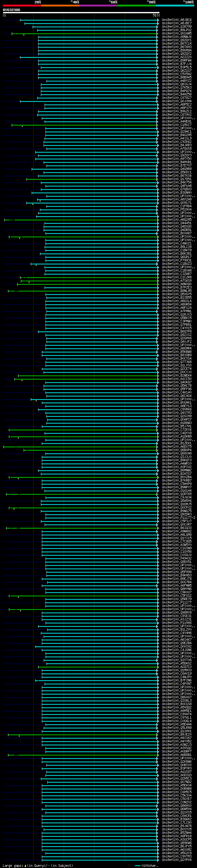Image resolution: width=197 pixels, height=868 pixels.
Task: Click the purple ~60% identity legend segment
Action: click(x=98, y=6)
